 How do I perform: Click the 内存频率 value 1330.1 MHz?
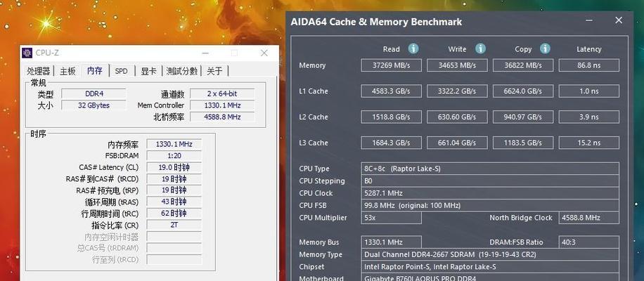click(x=174, y=144)
